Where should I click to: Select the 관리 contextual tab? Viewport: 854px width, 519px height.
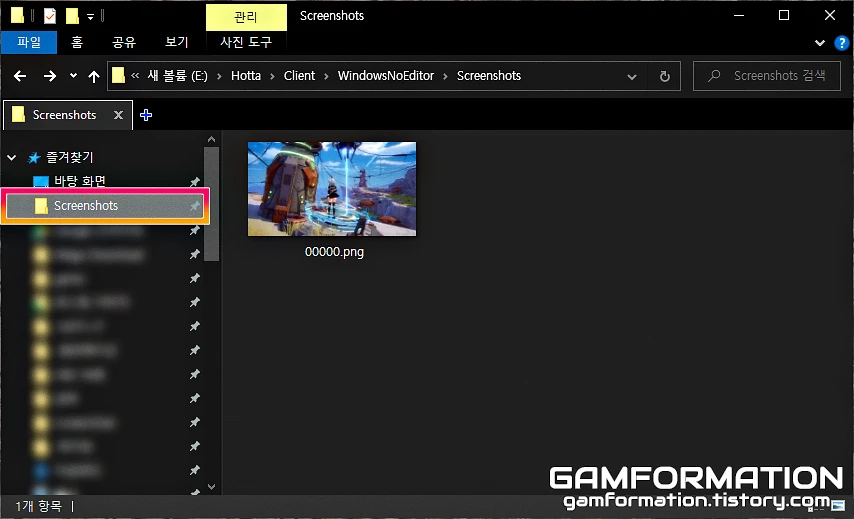[x=246, y=17]
